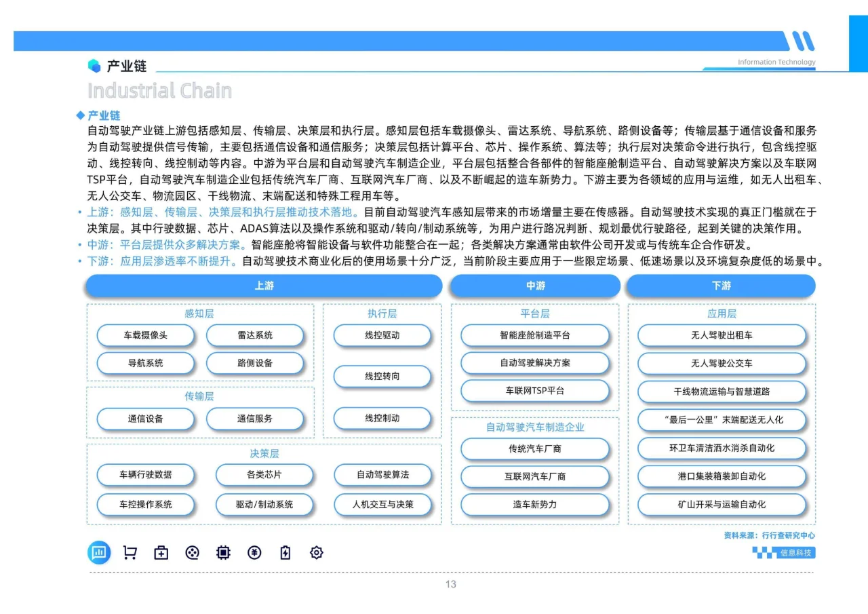
Task: Click the highlighted bar chart icon
Action: point(99,553)
